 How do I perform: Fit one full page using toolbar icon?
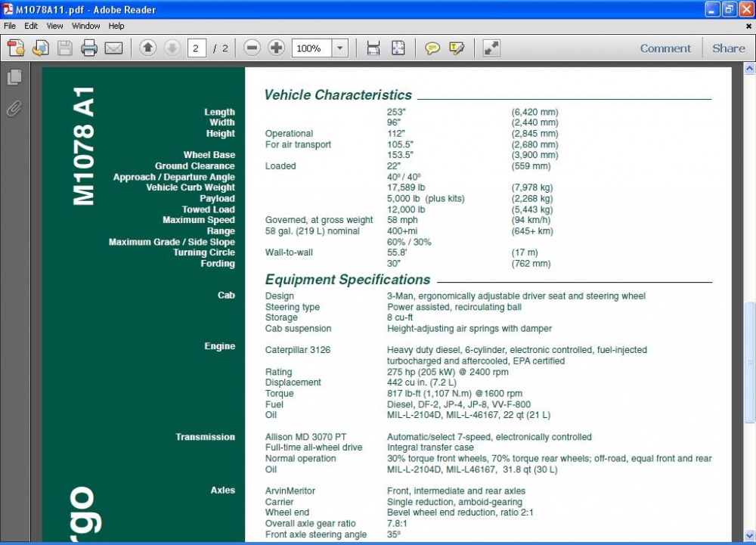tap(398, 48)
